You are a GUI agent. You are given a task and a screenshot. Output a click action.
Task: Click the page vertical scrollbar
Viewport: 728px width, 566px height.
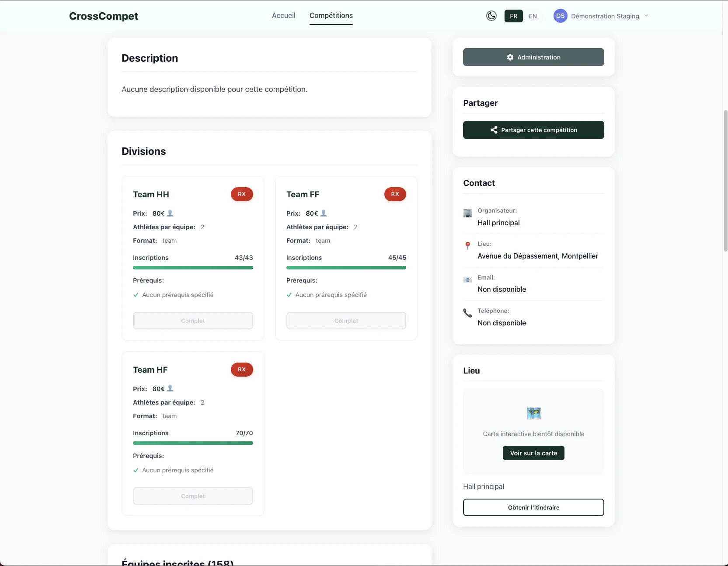point(725,180)
